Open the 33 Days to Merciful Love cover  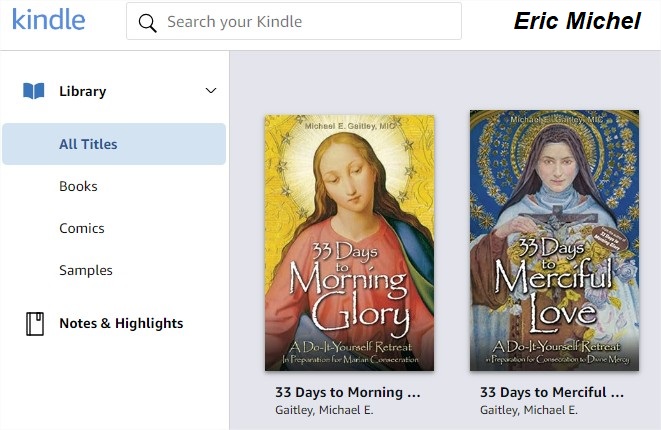point(554,241)
